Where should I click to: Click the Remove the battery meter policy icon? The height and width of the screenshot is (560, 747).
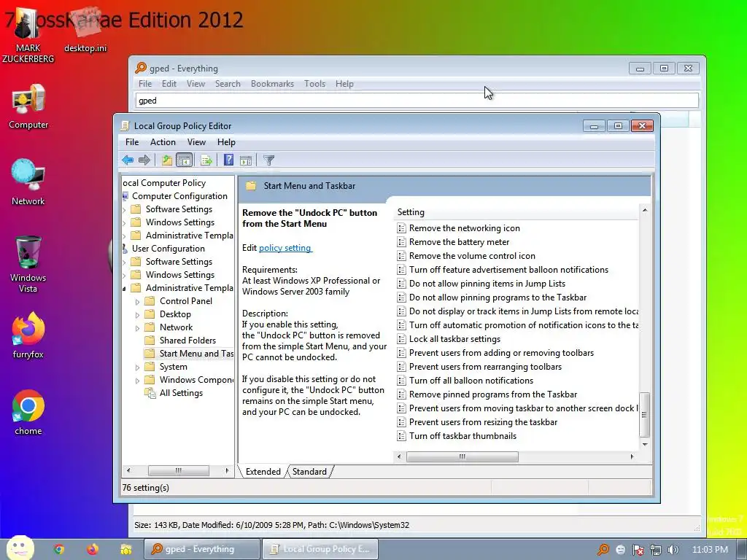[402, 242]
